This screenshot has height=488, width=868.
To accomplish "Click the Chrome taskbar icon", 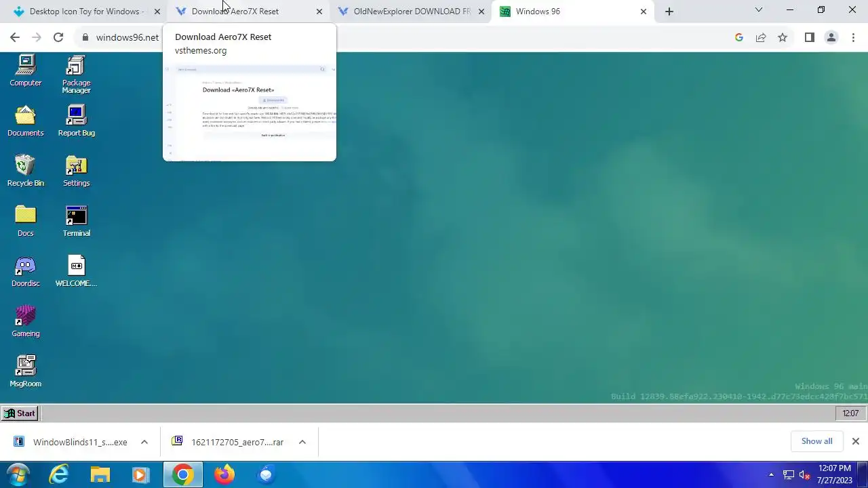I will tap(182, 474).
